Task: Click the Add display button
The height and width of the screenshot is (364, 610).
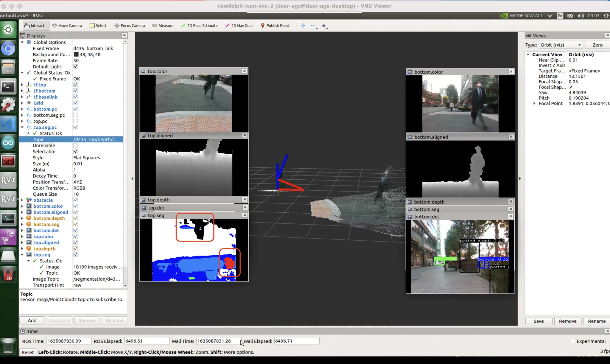Action: click(x=32, y=321)
